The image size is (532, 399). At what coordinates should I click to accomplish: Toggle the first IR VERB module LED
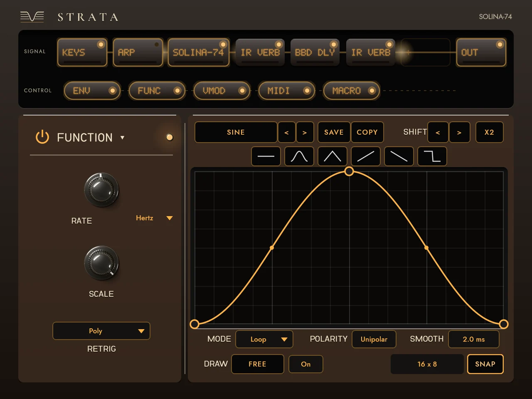coord(279,44)
